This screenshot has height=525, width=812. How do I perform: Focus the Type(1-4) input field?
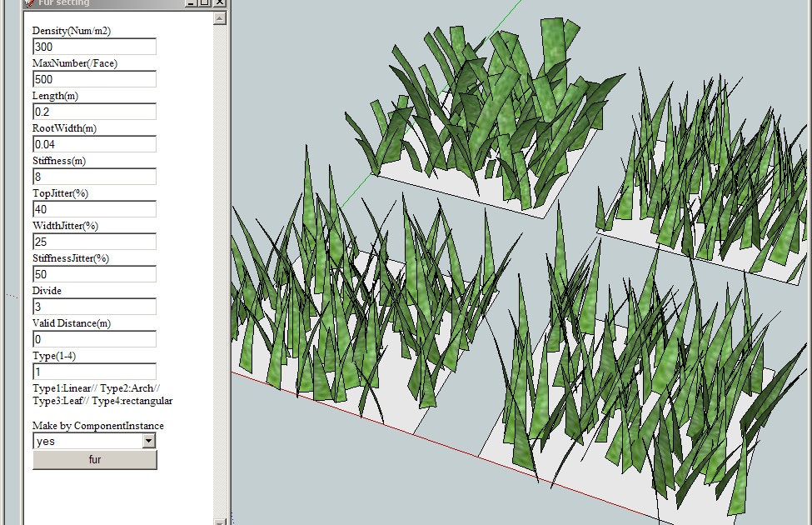tap(94, 372)
